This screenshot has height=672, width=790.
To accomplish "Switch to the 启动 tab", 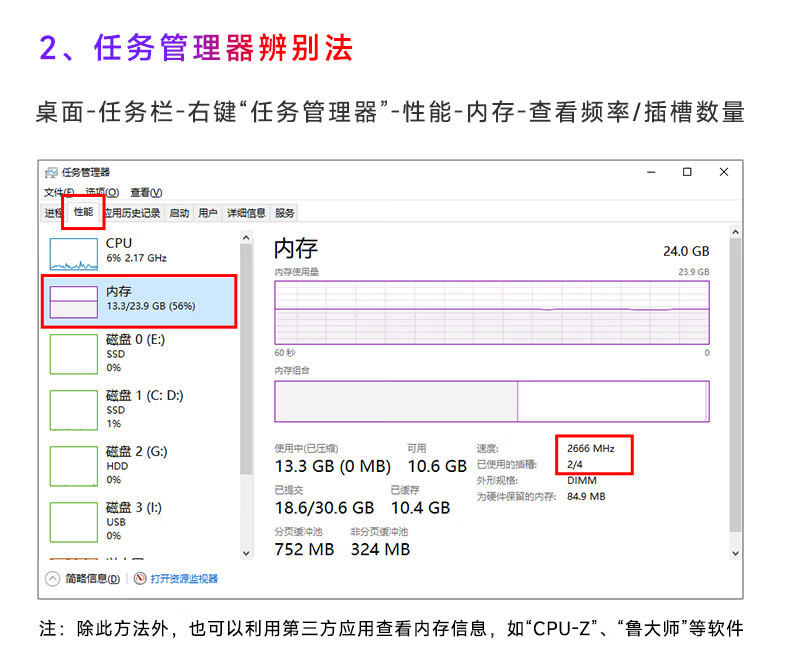I will pyautogui.click(x=179, y=213).
